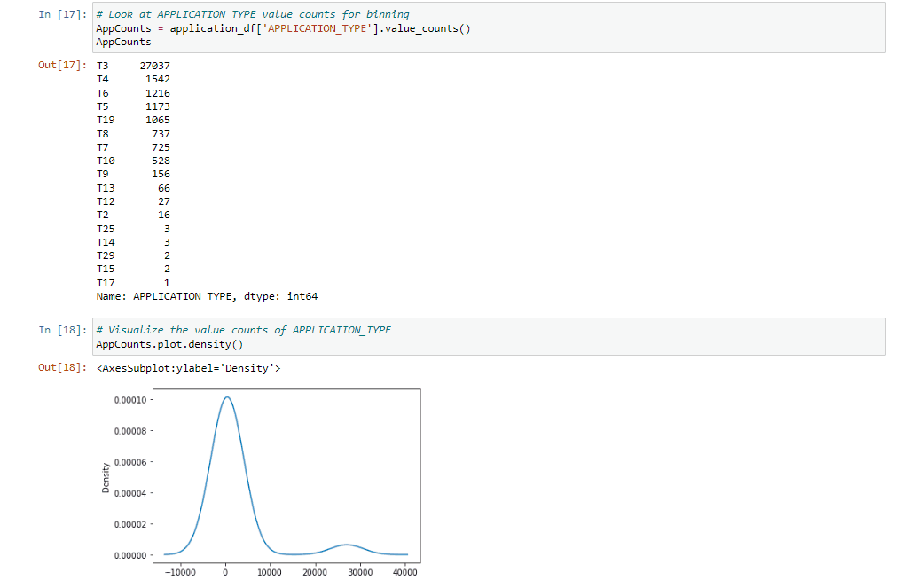Click the 30000 x-axis tick label
The height and width of the screenshot is (588, 902).
pyautogui.click(x=360, y=572)
